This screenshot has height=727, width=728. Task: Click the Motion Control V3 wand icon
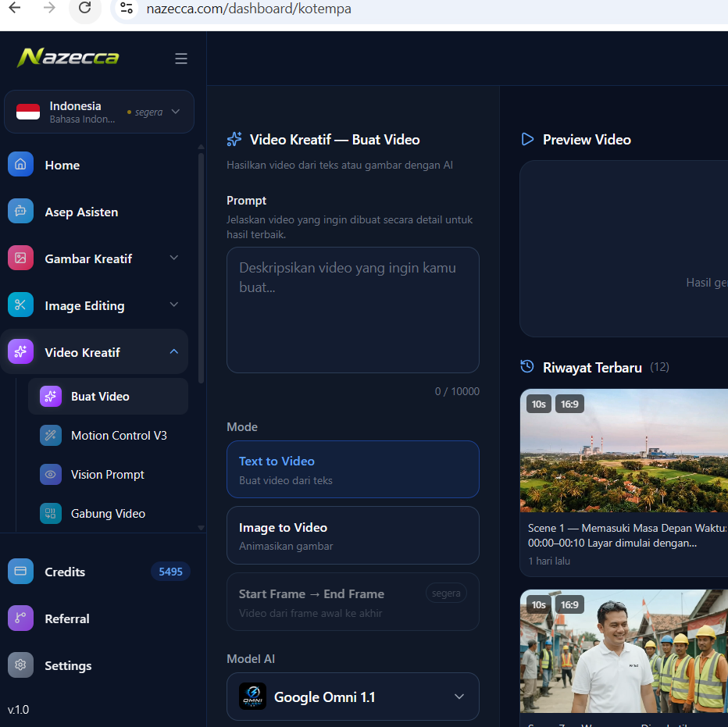[51, 436]
